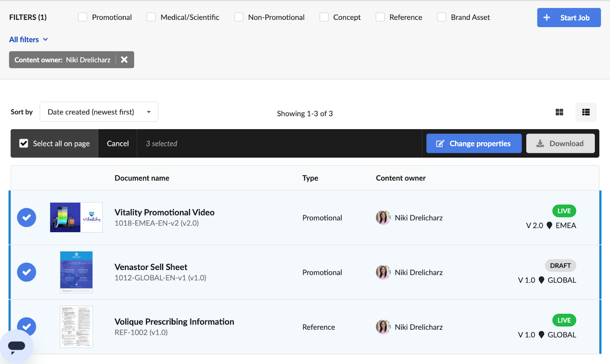Click the Reference type cell in Volique row
610x364 pixels.
click(x=319, y=327)
